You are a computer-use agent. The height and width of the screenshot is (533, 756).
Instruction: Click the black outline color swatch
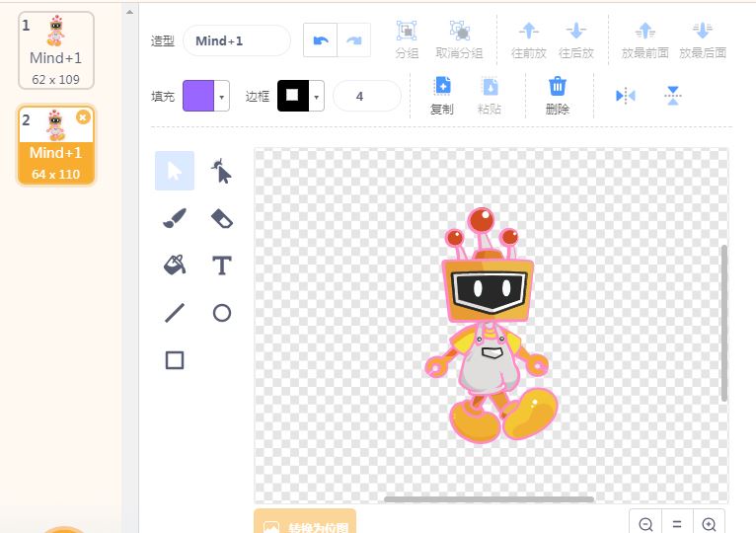[x=293, y=96]
